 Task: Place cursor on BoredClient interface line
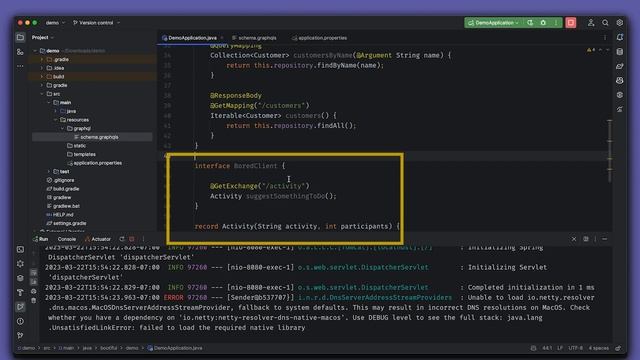pos(240,166)
